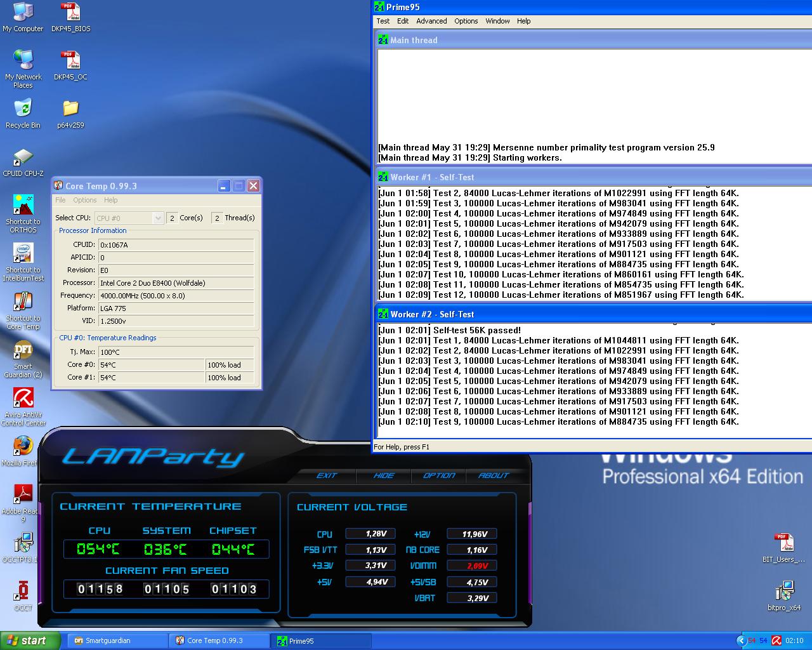Image resolution: width=812 pixels, height=650 pixels.
Task: Click CPU temperature readout 054°C
Action: click(x=98, y=549)
